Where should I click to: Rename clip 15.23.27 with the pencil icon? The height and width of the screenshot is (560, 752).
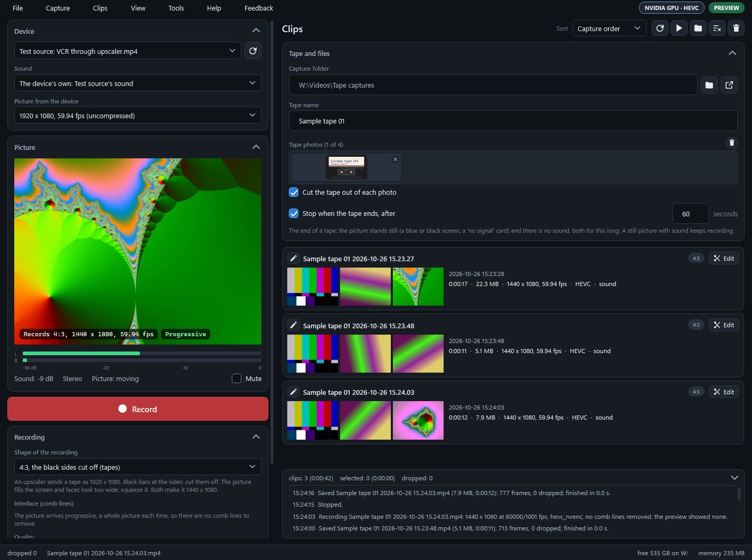[294, 258]
